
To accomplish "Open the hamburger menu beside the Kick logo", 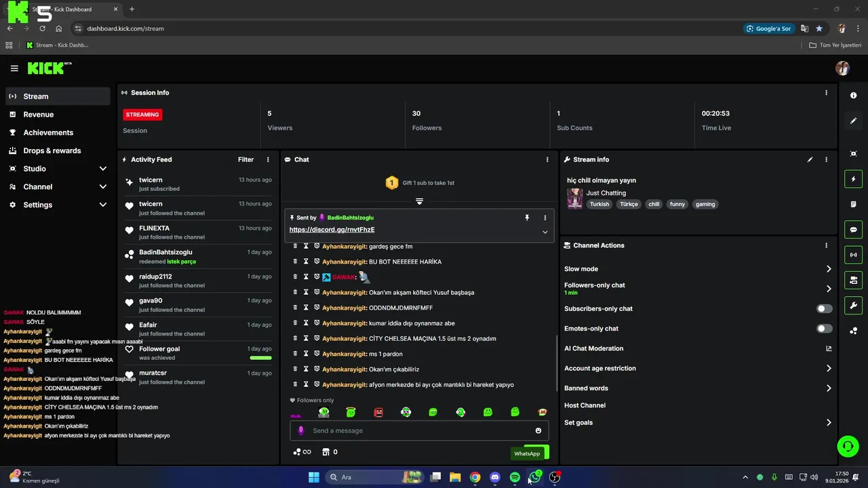I will [x=14, y=68].
